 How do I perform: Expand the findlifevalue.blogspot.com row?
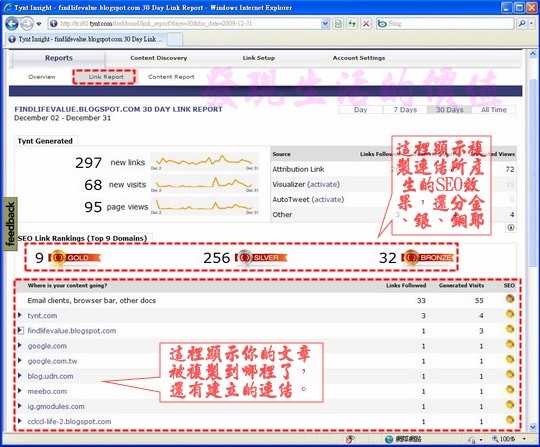[20, 330]
